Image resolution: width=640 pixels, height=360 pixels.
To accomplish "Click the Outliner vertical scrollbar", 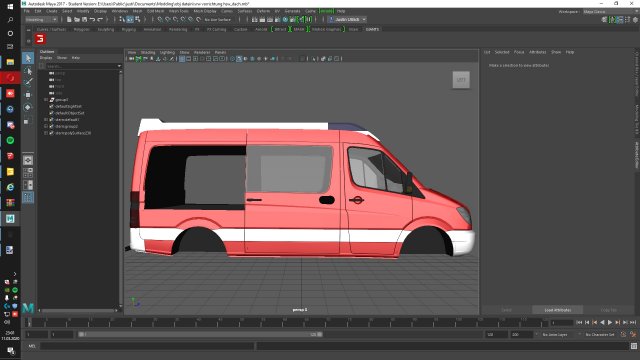I will [120, 188].
